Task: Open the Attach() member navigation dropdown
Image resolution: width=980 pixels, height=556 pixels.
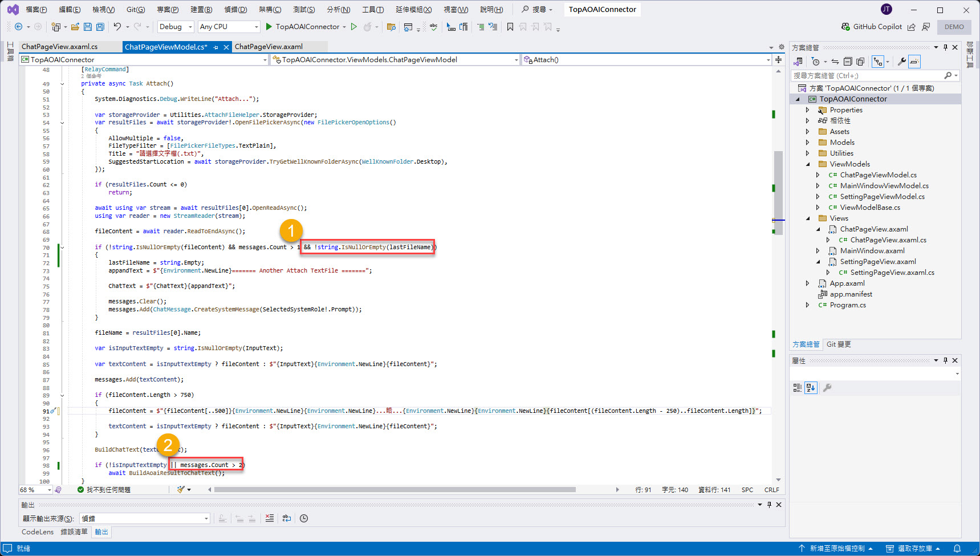Action: click(x=647, y=60)
